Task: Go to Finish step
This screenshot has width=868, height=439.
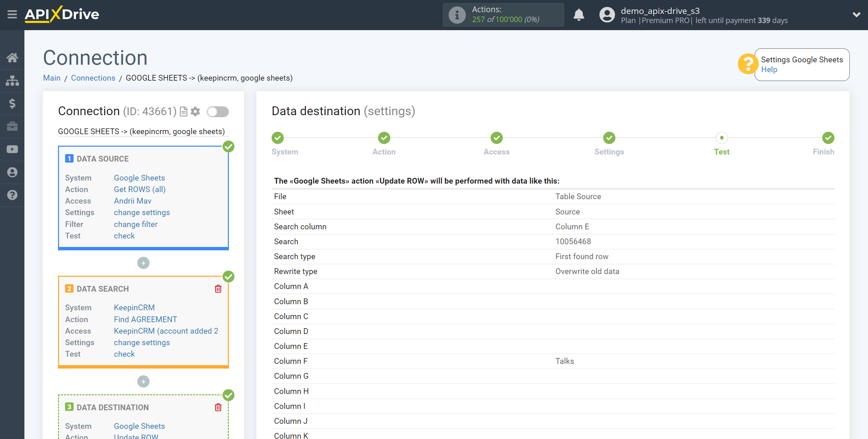Action: click(828, 138)
